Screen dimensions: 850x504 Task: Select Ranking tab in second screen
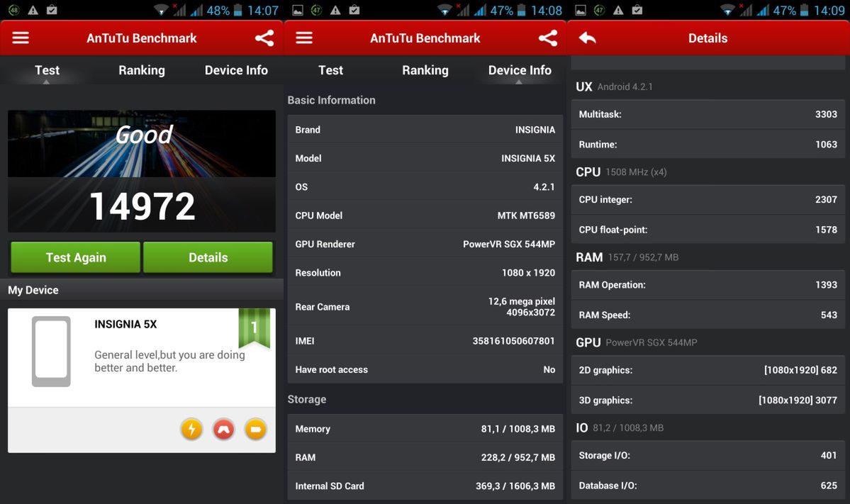(425, 70)
